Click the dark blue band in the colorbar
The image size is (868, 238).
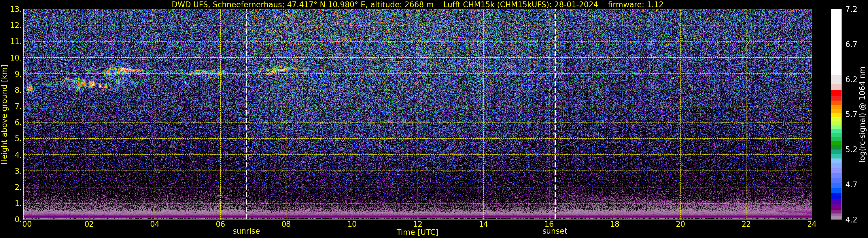(x=836, y=196)
